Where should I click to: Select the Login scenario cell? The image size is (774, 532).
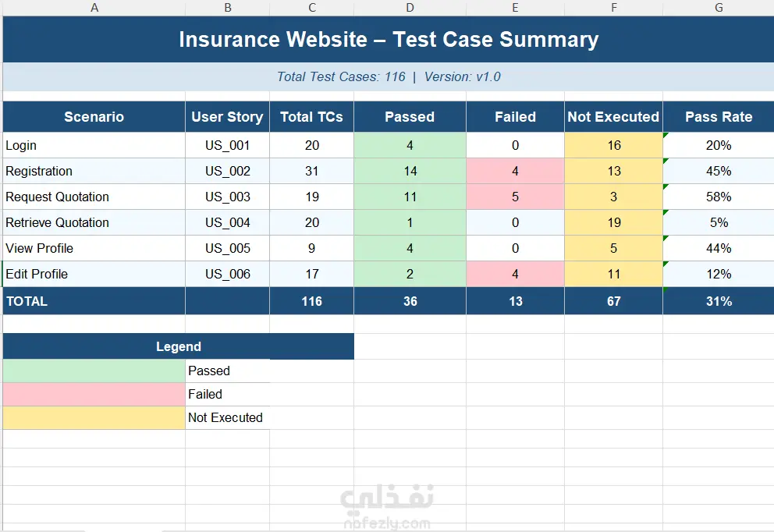pyautogui.click(x=94, y=146)
